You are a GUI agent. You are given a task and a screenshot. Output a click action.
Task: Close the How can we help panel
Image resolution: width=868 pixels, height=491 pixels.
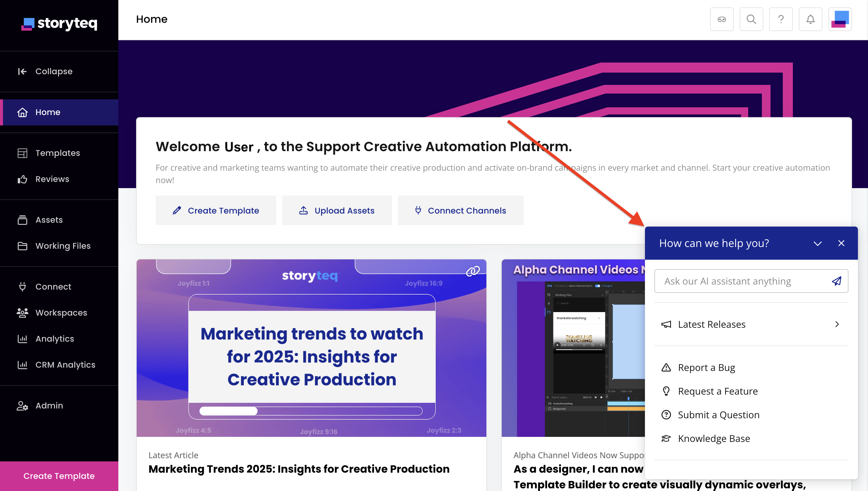pyautogui.click(x=841, y=243)
